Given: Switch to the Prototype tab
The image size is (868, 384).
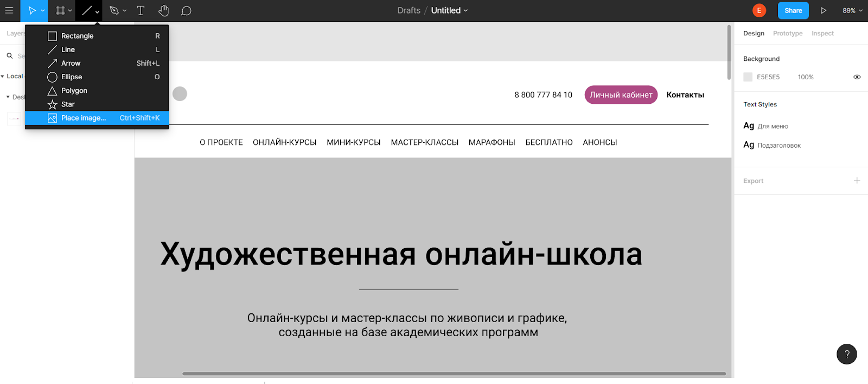Looking at the screenshot, I should tap(788, 33).
